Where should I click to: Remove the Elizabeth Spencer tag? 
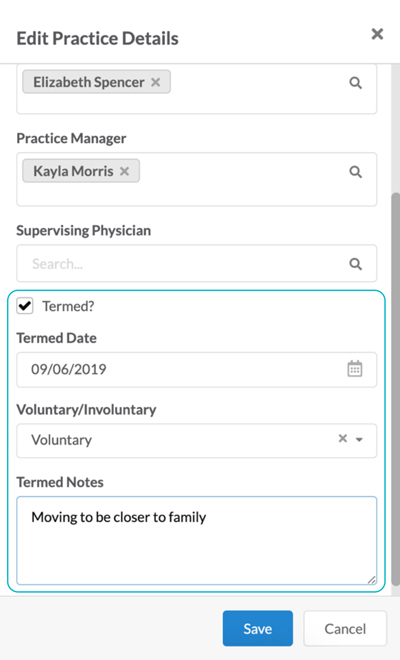(156, 82)
